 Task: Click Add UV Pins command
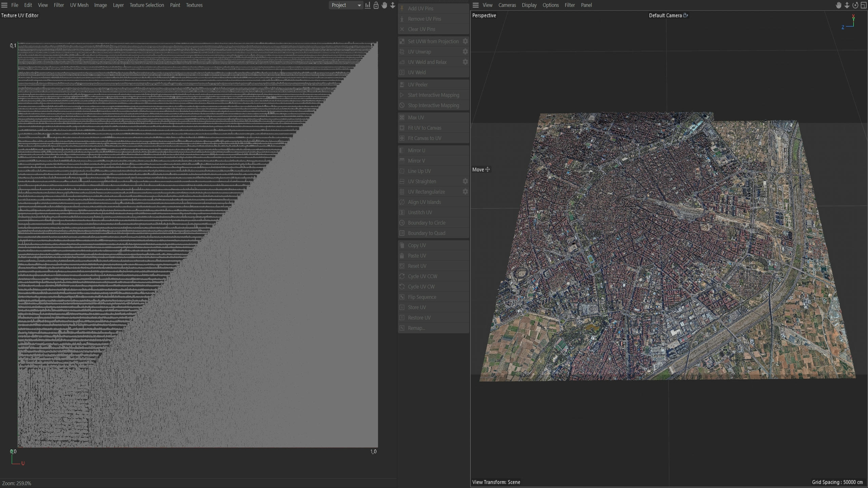[x=433, y=8]
